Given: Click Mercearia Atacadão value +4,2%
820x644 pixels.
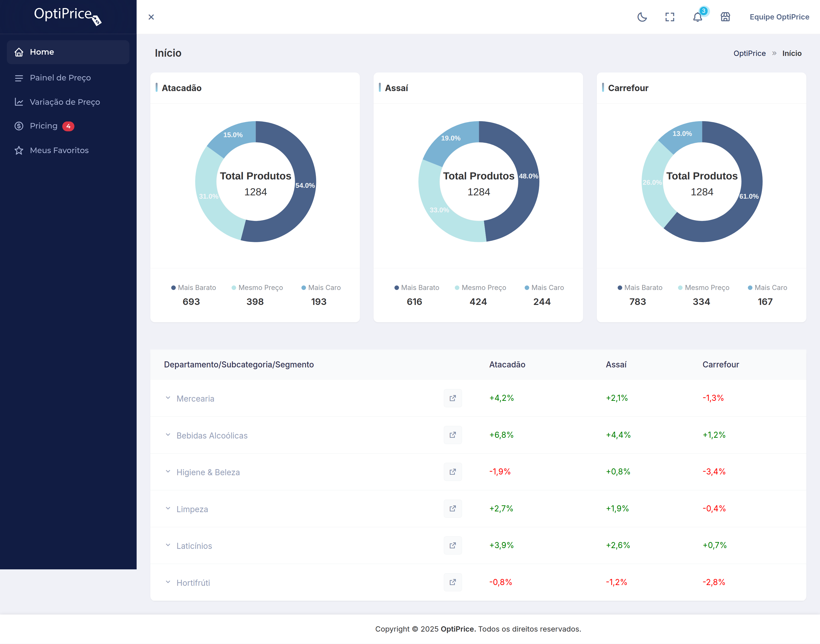Looking at the screenshot, I should [x=501, y=398].
